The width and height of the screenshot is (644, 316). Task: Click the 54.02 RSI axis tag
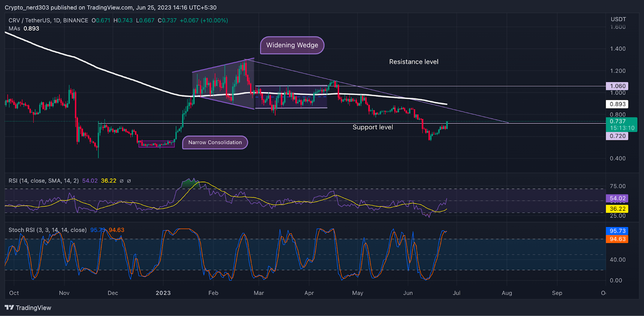point(617,198)
